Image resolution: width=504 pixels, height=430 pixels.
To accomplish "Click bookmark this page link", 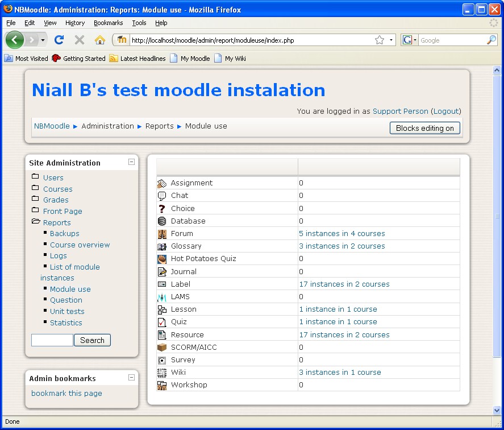I will [66, 393].
